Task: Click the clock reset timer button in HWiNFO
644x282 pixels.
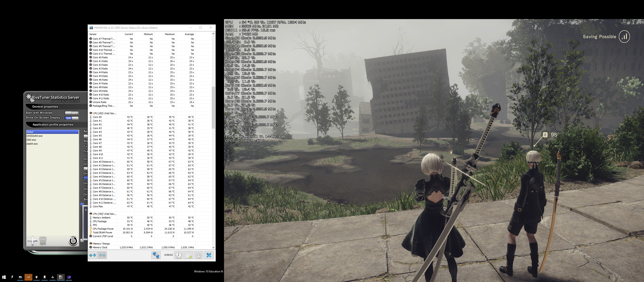Action: pos(178,255)
